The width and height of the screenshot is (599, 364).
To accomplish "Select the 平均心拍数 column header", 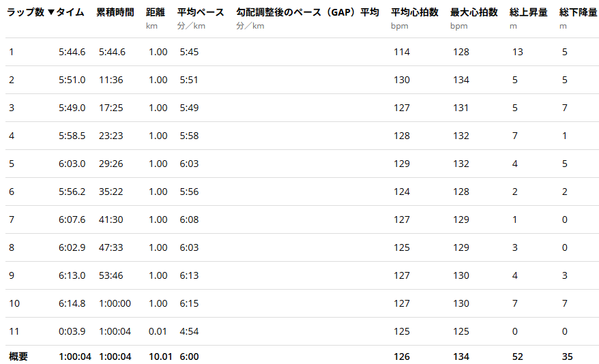I will coord(415,12).
